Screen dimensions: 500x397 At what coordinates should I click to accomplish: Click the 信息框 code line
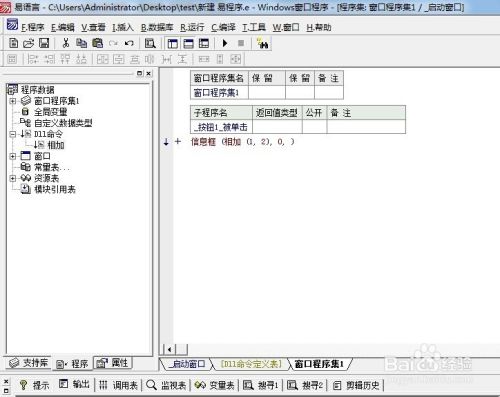(242, 142)
